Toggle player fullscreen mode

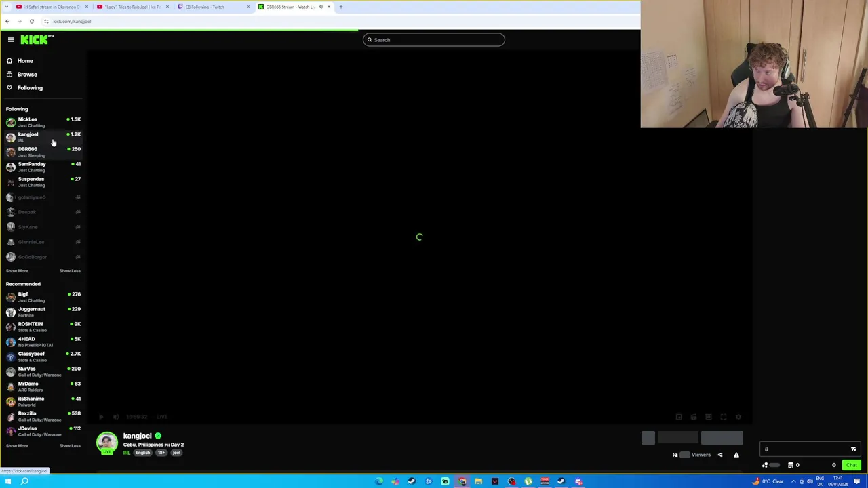pos(724,417)
